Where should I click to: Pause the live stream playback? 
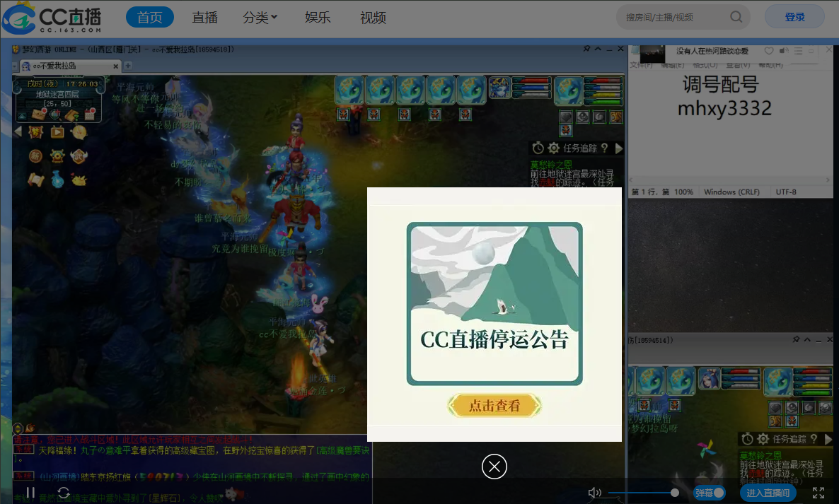[x=30, y=492]
